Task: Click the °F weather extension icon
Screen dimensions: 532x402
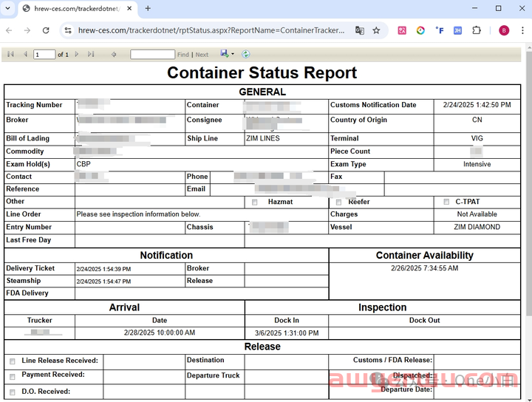Action: coord(440,30)
